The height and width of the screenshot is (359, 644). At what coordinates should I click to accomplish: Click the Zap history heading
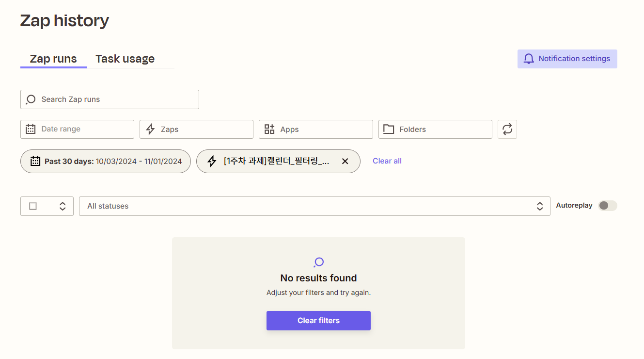(64, 20)
